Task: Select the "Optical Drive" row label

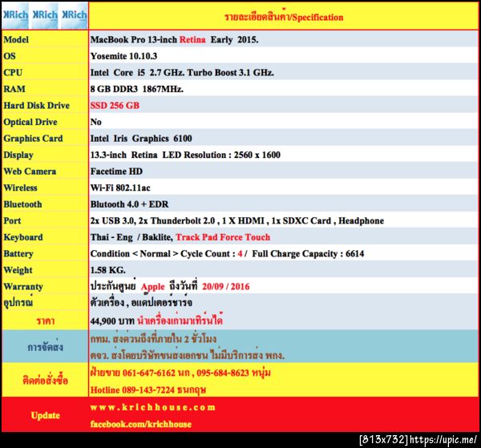Action: 30,122
